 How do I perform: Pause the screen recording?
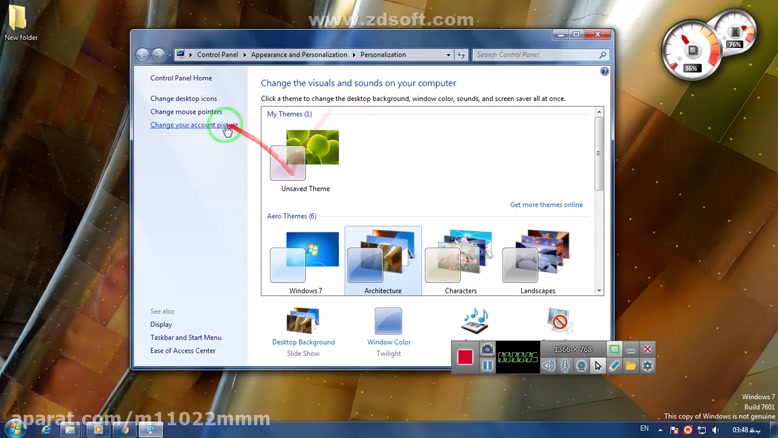pos(487,366)
